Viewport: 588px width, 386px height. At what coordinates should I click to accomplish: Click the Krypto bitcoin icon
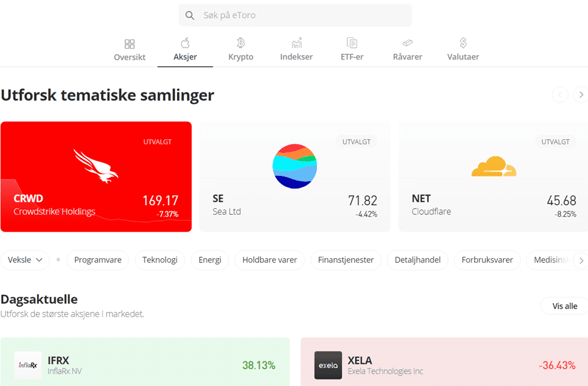[241, 43]
